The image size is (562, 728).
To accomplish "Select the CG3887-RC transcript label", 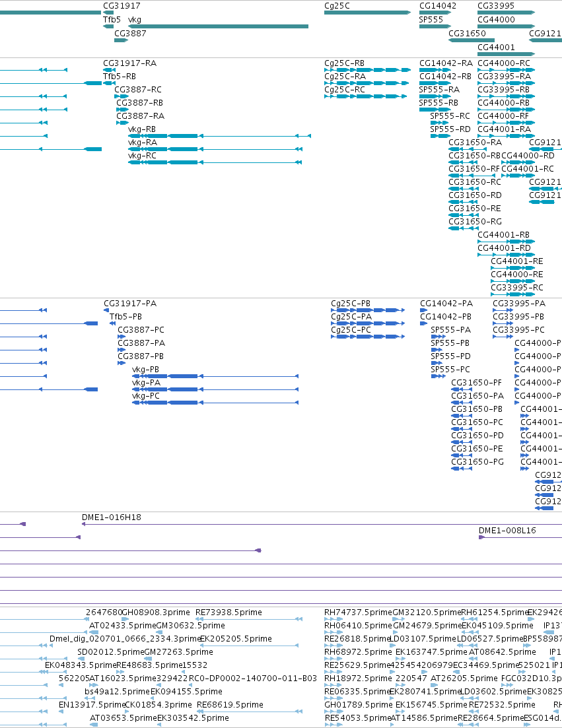I will coord(138,89).
